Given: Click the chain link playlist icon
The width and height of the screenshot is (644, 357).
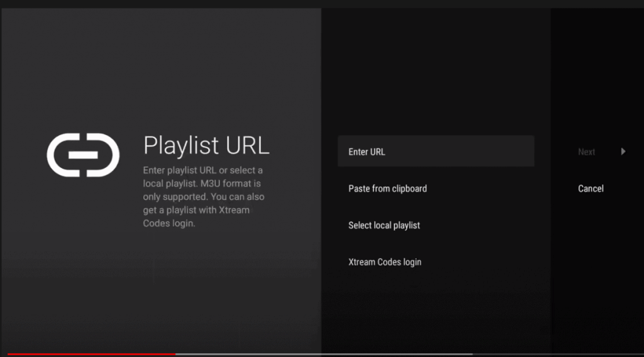Looking at the screenshot, I should click(x=83, y=155).
